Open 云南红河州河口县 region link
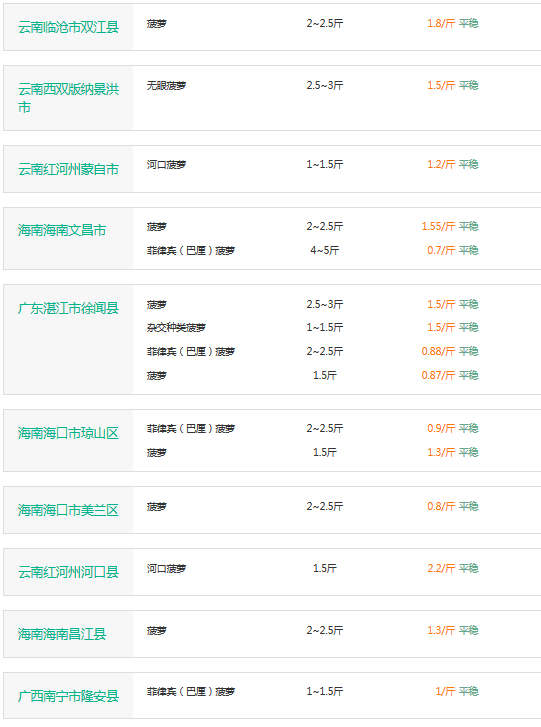This screenshot has height=727, width=541. [x=68, y=572]
